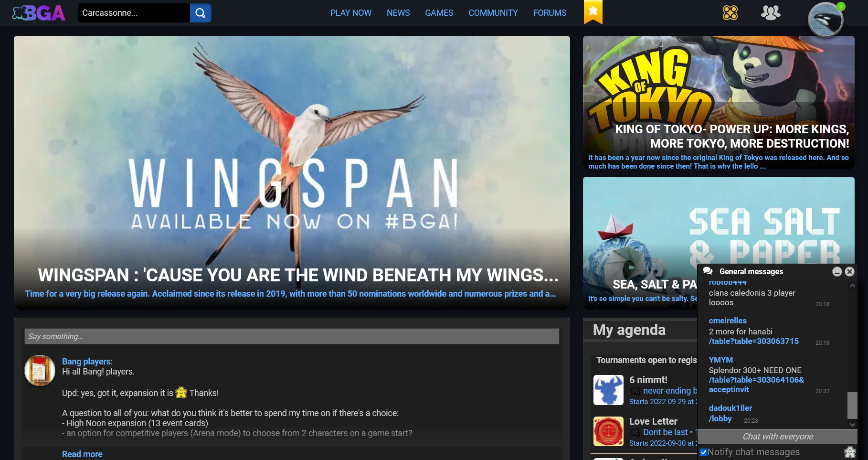Toggle Notify chat messages checkbox
The width and height of the screenshot is (868, 460).
(703, 452)
